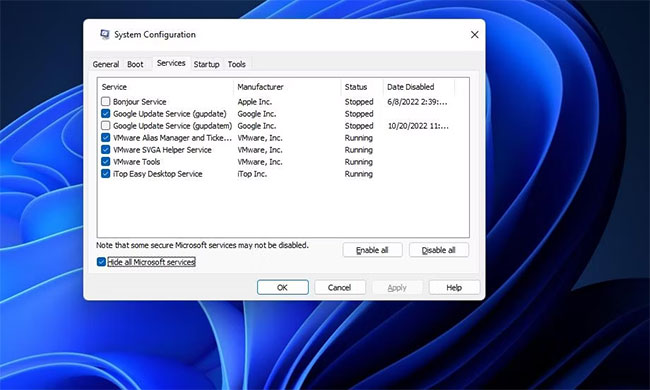
Task: Select the Bonjour Service row text
Action: tap(140, 102)
